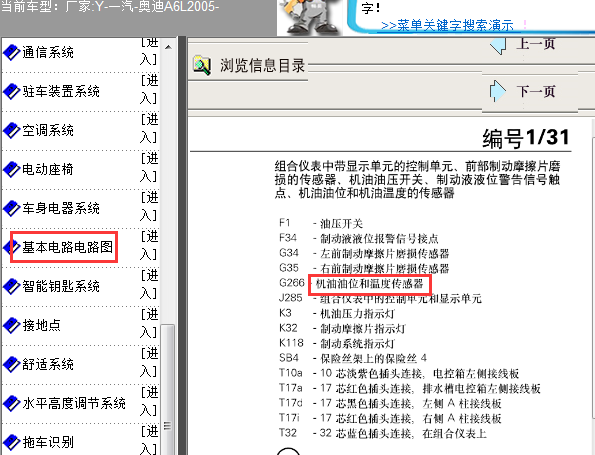Screen dimensions: 595x455
Task: Click the G34 左前制动摩擦片磨损传感器 line
Action: click(x=364, y=253)
